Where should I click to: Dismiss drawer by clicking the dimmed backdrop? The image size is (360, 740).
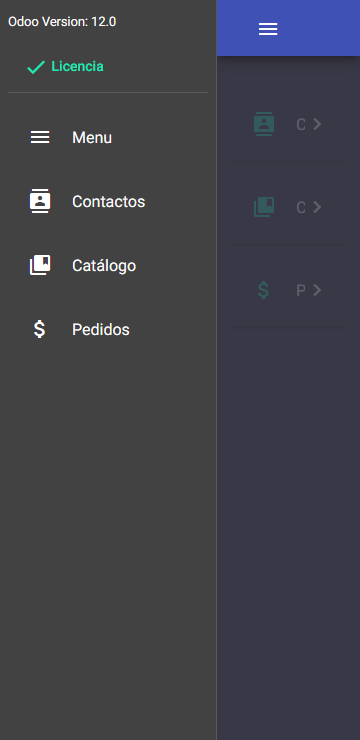(288, 519)
